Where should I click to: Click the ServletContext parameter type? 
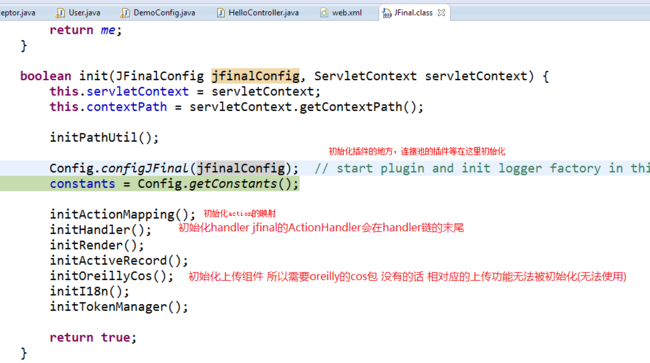coord(365,76)
